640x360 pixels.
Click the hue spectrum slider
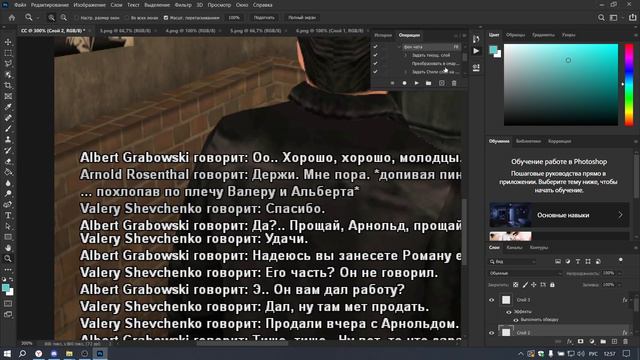pyautogui.click(x=629, y=84)
